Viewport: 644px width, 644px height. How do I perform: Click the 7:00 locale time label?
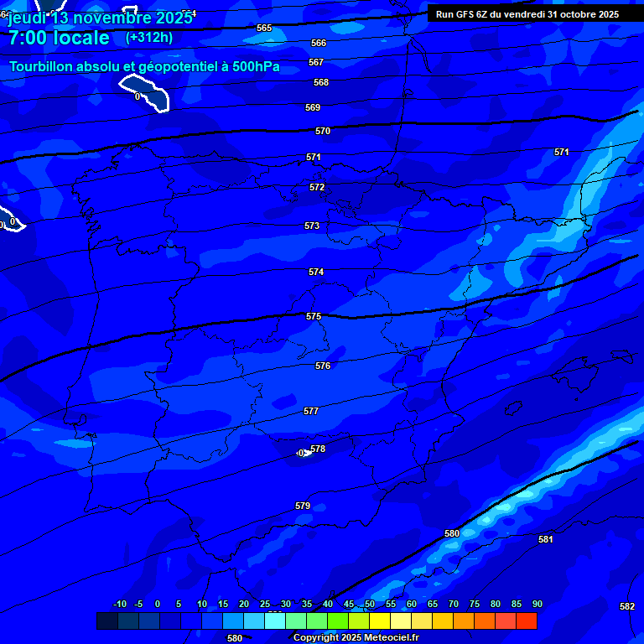59,39
